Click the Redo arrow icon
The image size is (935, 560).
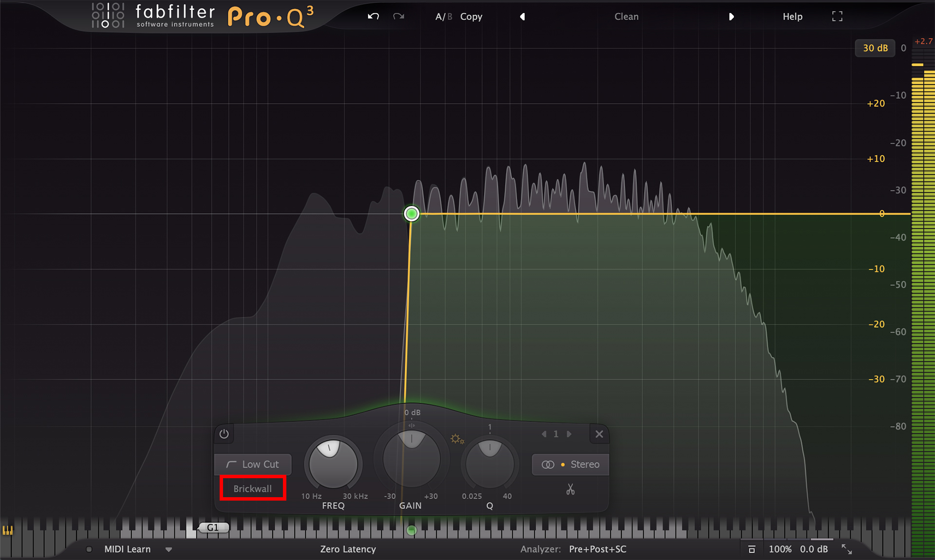point(399,17)
